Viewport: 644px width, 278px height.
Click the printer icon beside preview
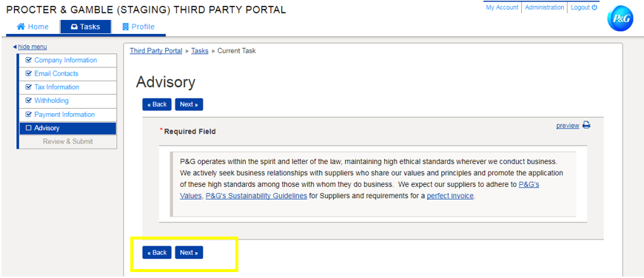tap(586, 126)
